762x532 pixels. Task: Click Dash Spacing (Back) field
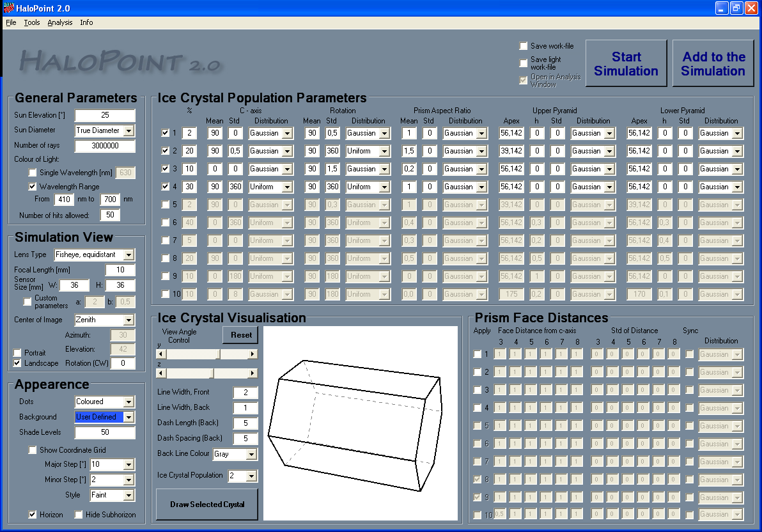pyautogui.click(x=245, y=439)
